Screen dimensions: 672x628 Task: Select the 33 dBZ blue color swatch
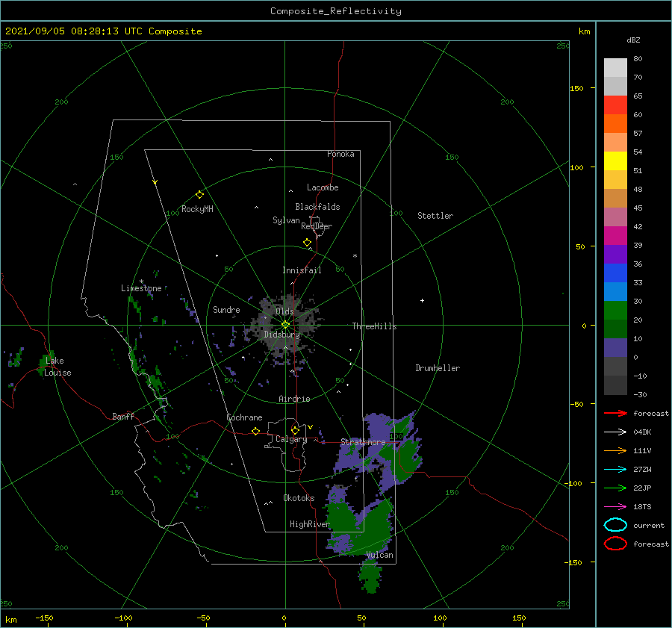click(615, 273)
